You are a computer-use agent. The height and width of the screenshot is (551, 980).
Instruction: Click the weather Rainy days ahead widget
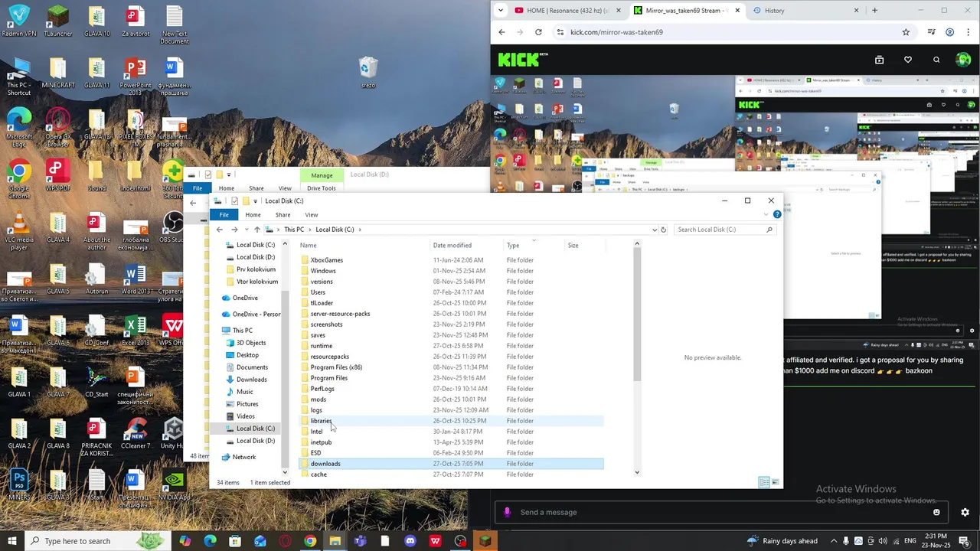[782, 541]
